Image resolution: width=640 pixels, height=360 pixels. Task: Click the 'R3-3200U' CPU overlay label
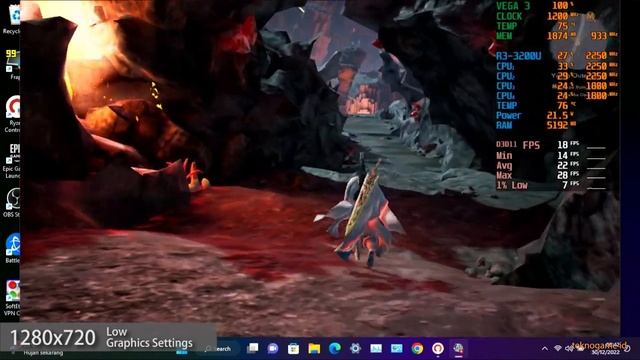click(518, 56)
